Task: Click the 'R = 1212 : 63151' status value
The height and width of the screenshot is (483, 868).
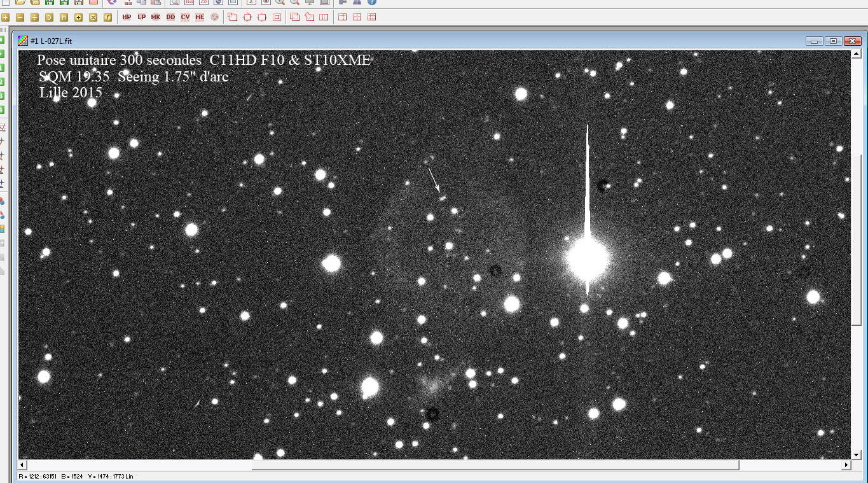Action: pos(38,476)
